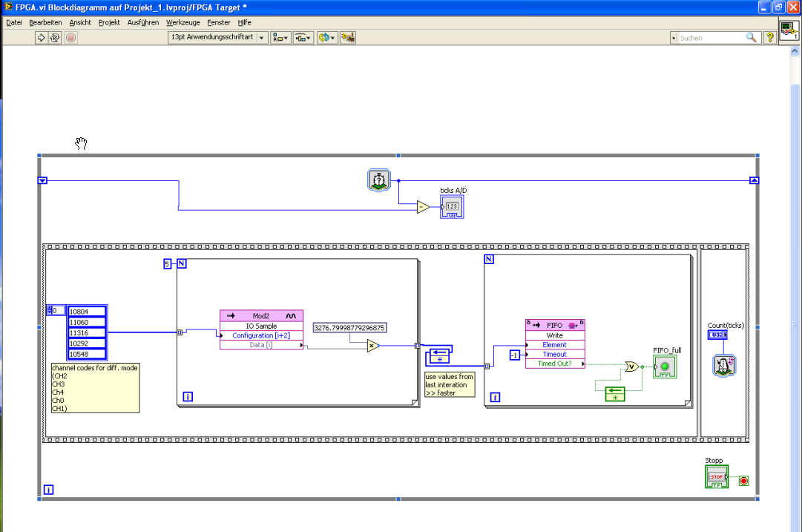Click the Timed Out? output
Screen dimensions: 802x532
[555, 364]
